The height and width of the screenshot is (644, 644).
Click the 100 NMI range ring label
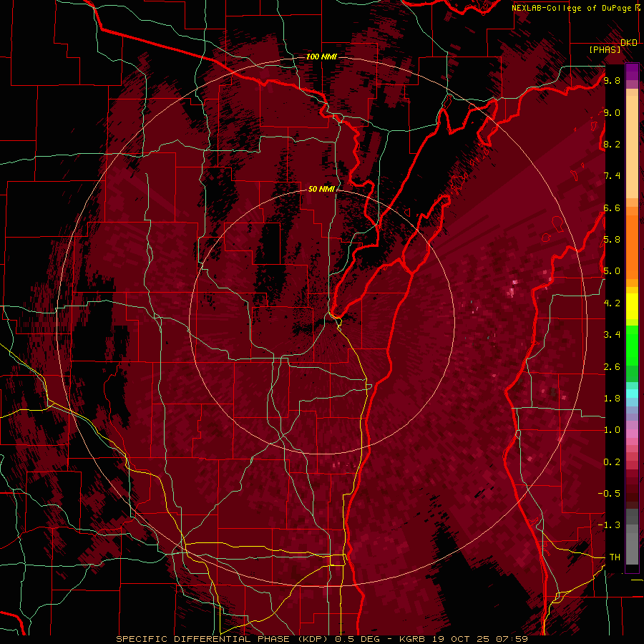click(x=321, y=57)
